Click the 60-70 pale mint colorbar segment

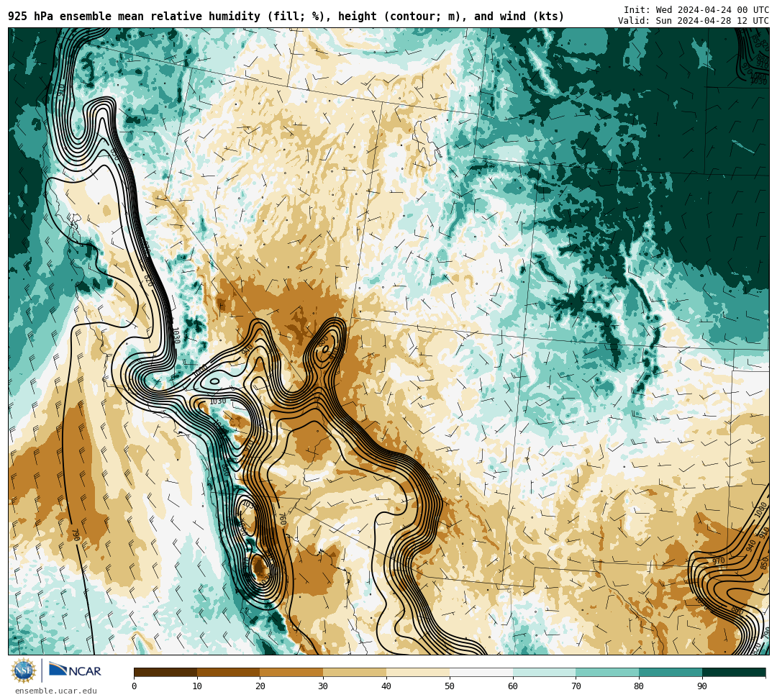(x=544, y=672)
